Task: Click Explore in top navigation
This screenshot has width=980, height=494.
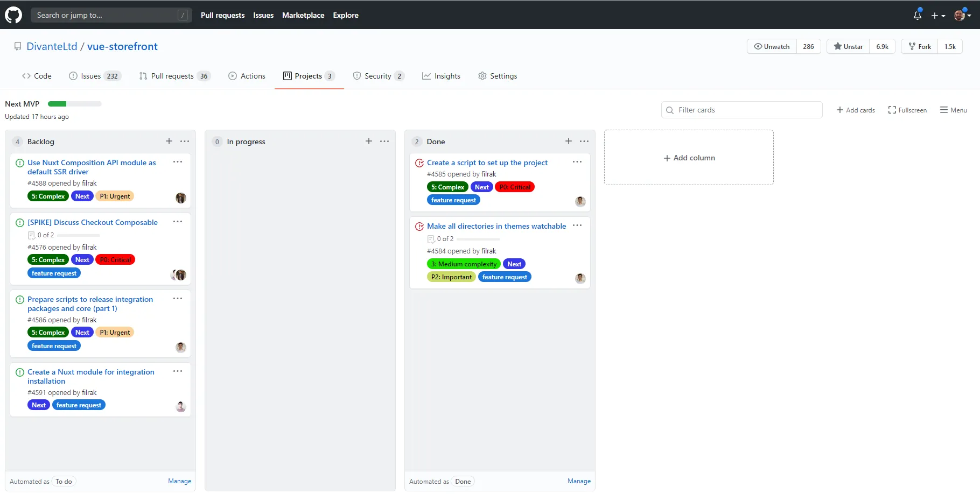Action: click(x=346, y=15)
